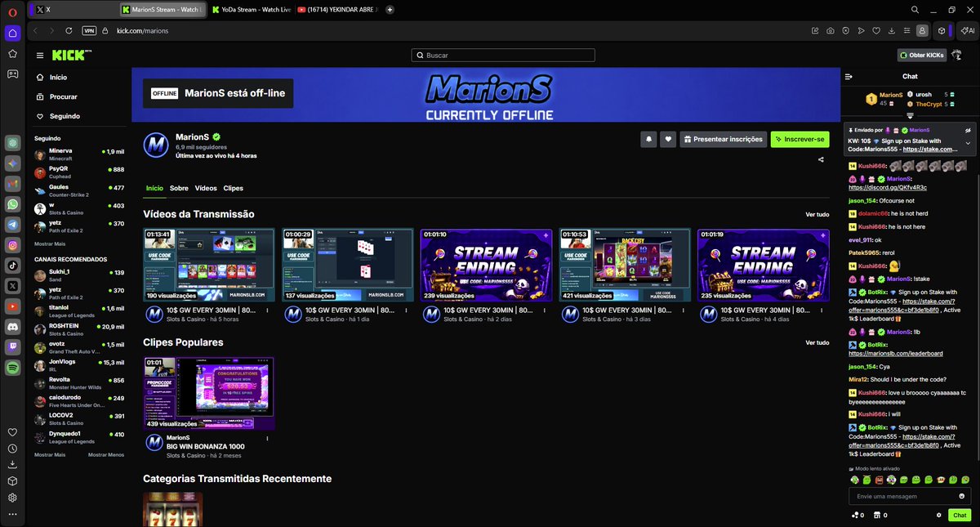Open ROSHTEIN in recommended channels

(x=79, y=329)
